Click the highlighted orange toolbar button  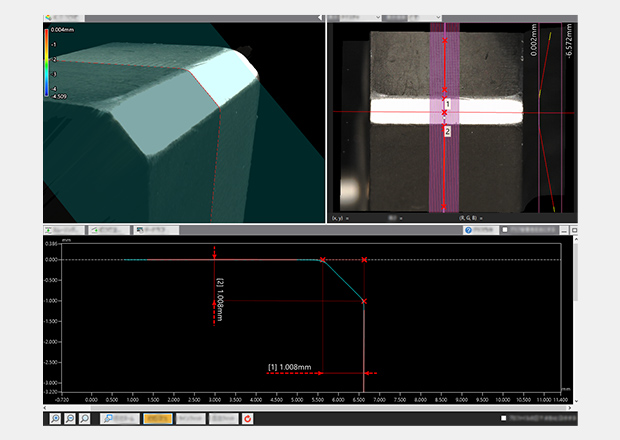click(x=156, y=418)
